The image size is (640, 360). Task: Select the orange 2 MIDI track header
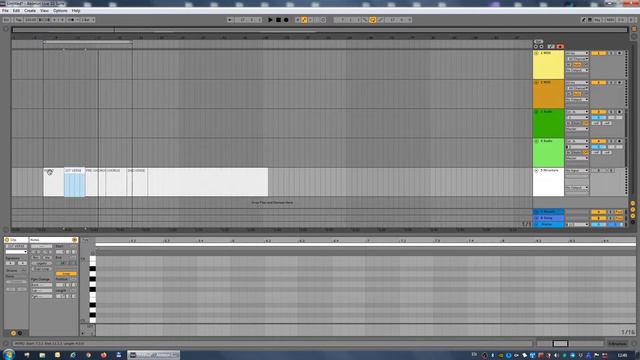(x=548, y=94)
